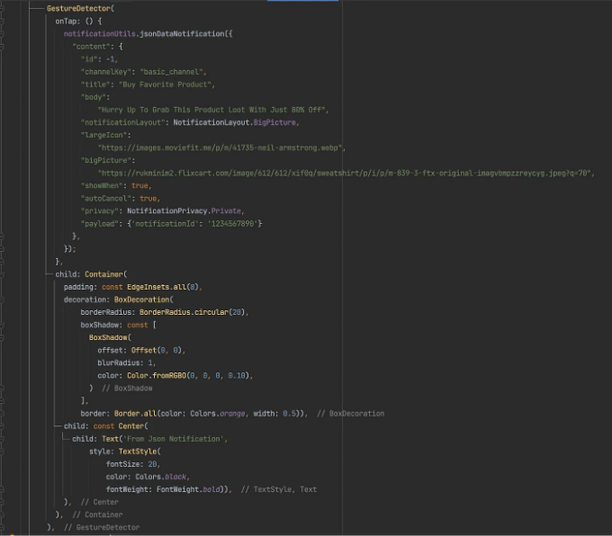Click the BoxShadow( constructor
Screen dimensions: 612x536
(x=110, y=338)
